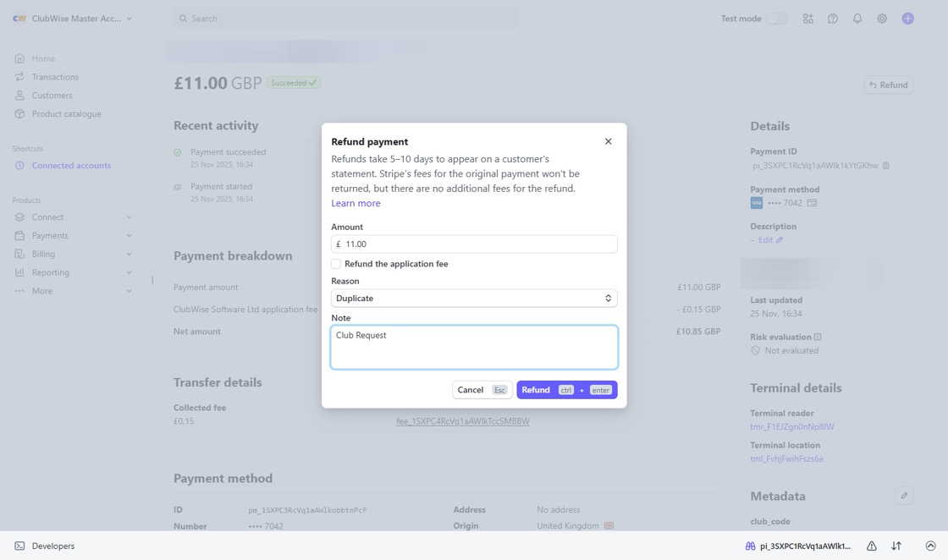Open the Reason dropdown showing Duplicate

(473, 298)
